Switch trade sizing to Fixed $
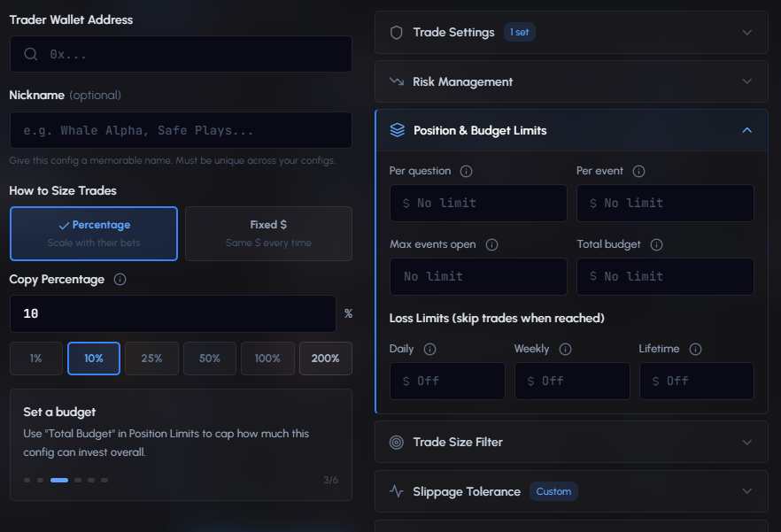 (269, 233)
